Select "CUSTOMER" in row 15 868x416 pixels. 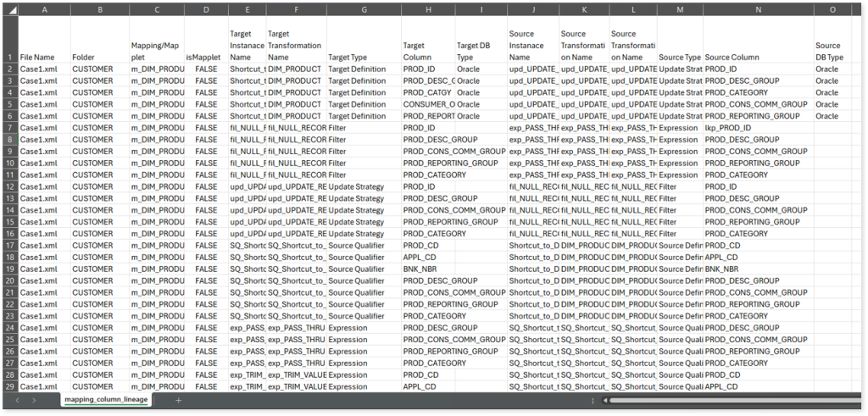(x=99, y=222)
